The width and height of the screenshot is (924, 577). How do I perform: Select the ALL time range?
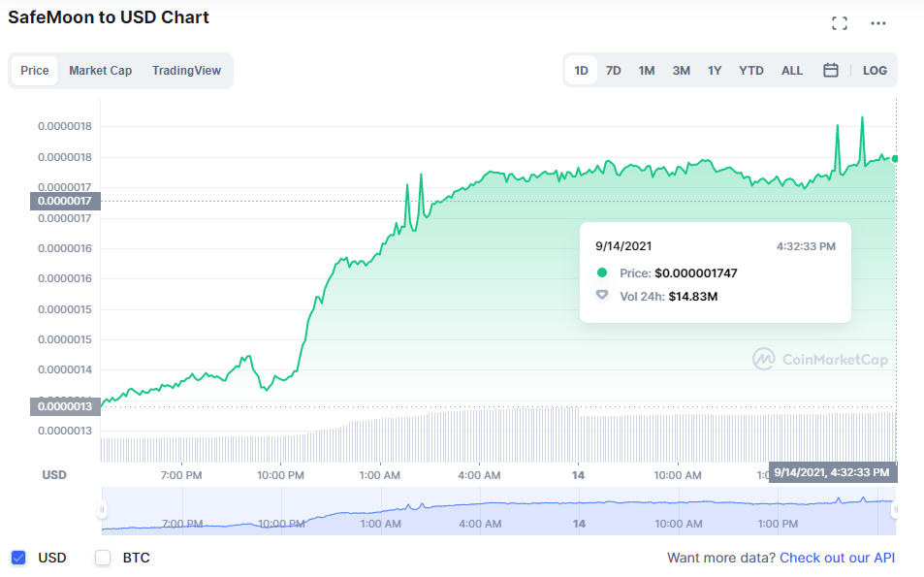(x=792, y=71)
